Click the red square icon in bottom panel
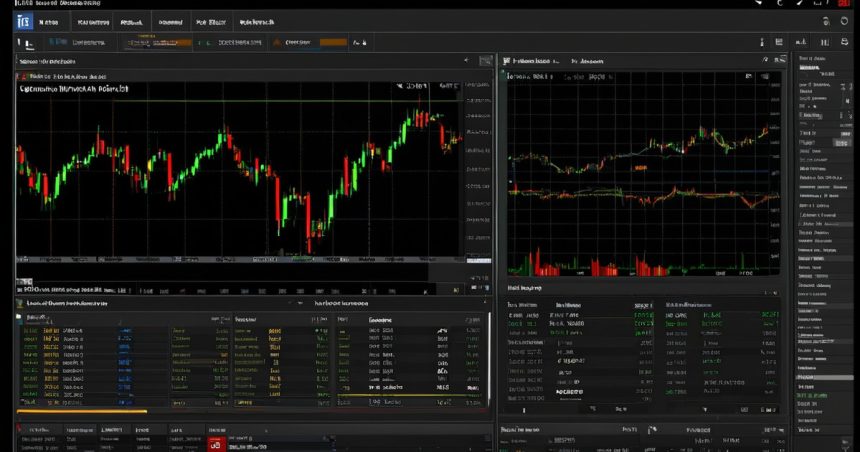Screen dimensions: 860x452 click(x=216, y=445)
